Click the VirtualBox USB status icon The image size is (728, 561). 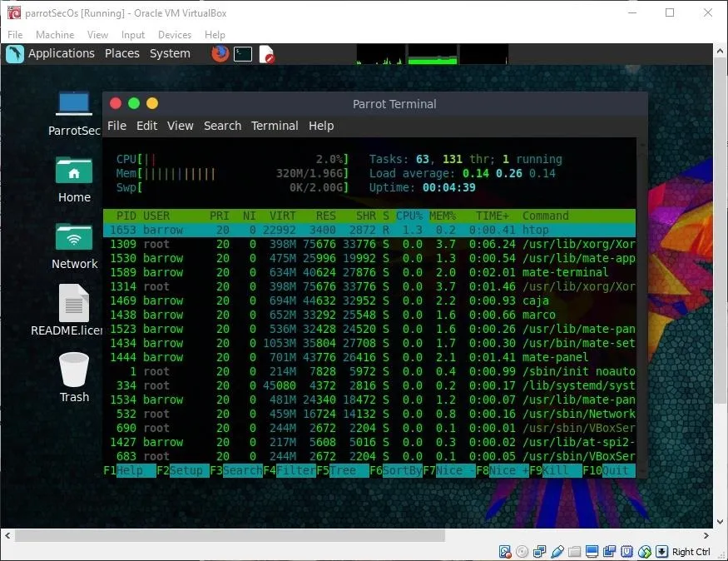tap(557, 551)
